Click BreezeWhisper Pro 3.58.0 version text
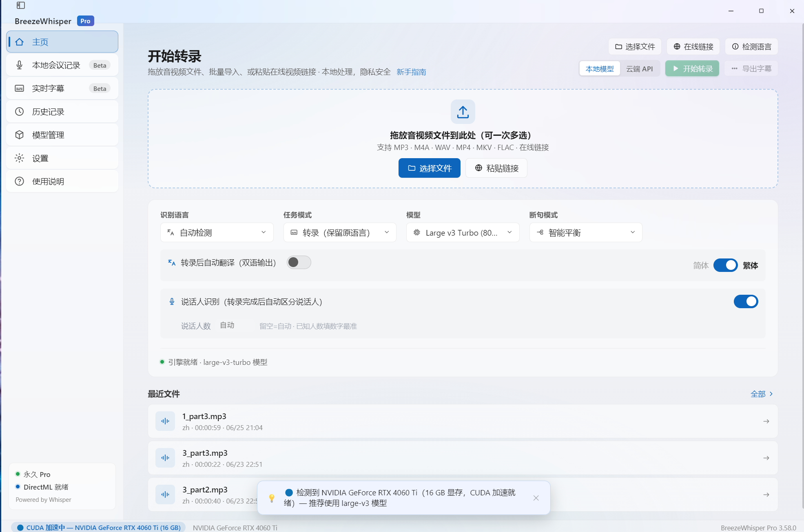The height and width of the screenshot is (532, 804). pyautogui.click(x=758, y=528)
